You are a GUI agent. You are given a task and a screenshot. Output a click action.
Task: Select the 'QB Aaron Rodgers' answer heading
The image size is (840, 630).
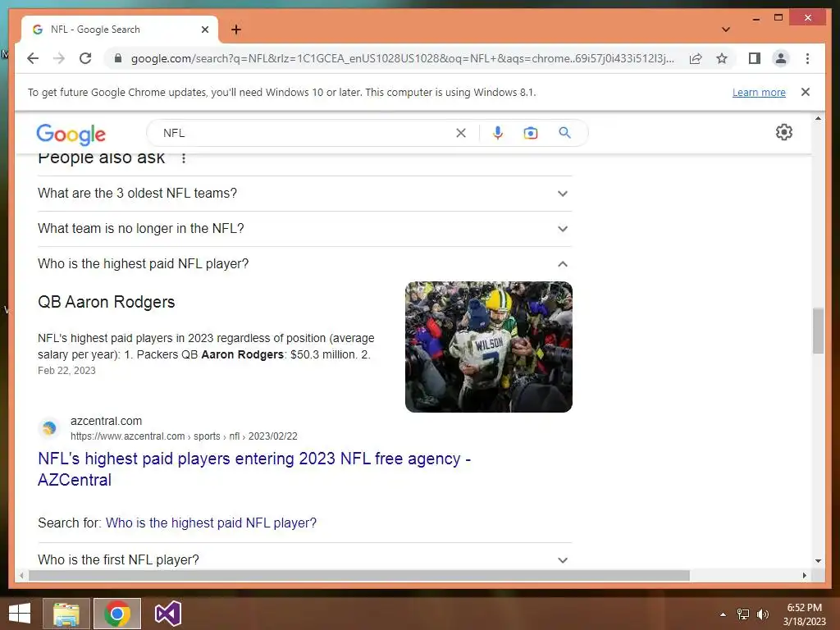[106, 302]
